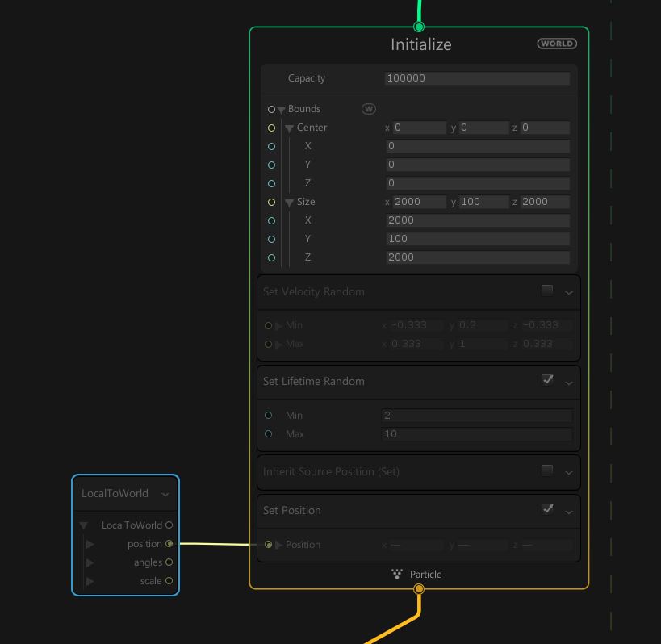Click the Bounds input port circle
The width and height of the screenshot is (661, 644).
tap(271, 109)
